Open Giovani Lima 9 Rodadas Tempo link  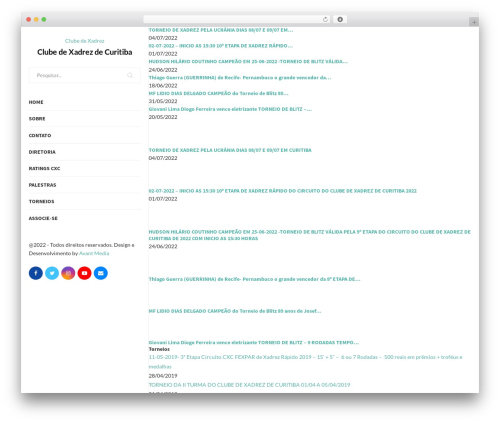254,342
